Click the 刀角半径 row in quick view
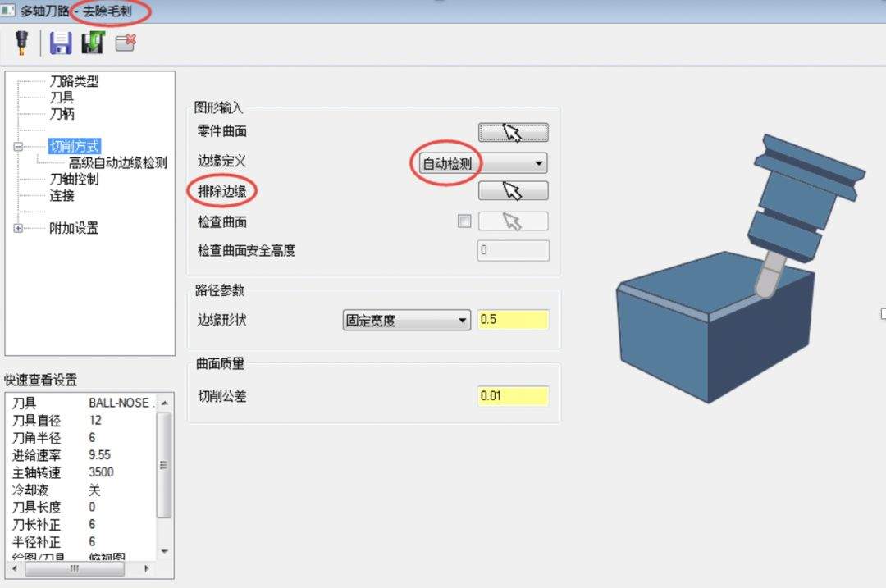 click(x=82, y=438)
